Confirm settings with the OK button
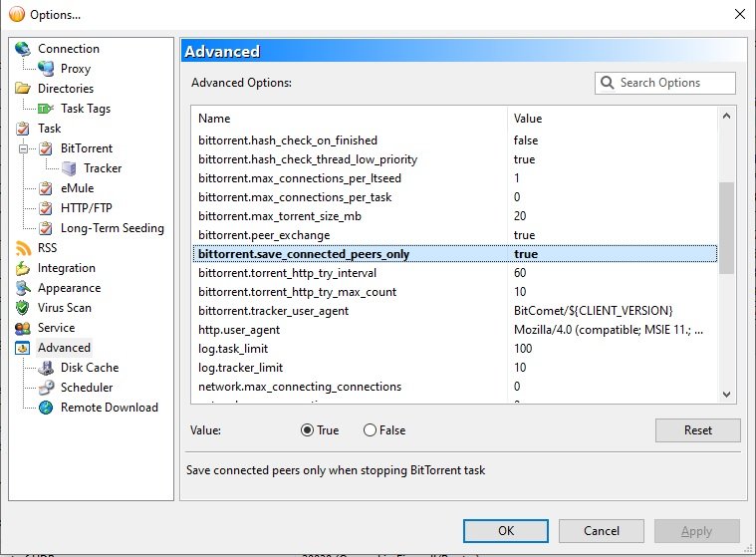The image size is (756, 557). [x=506, y=531]
